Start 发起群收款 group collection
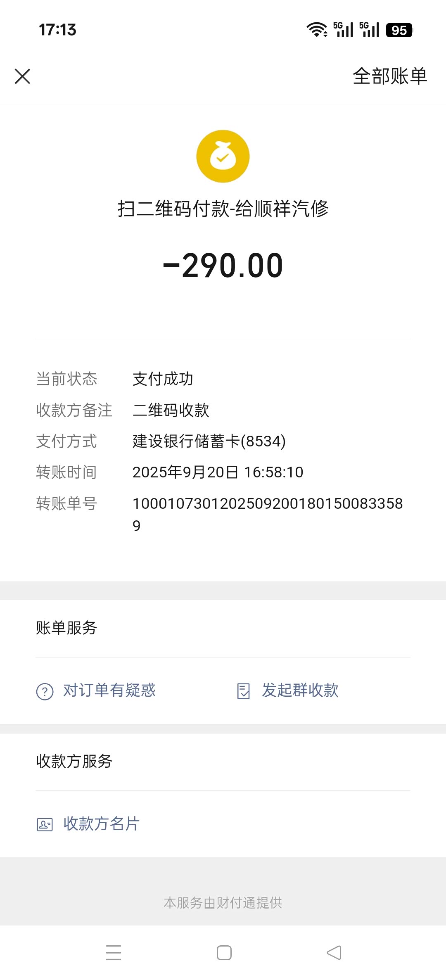446x980 pixels. (x=300, y=691)
